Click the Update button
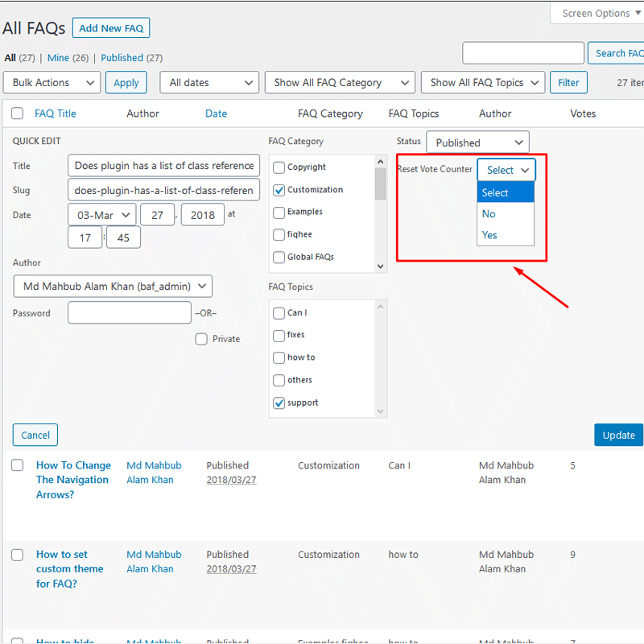The width and height of the screenshot is (644, 644). click(x=618, y=435)
